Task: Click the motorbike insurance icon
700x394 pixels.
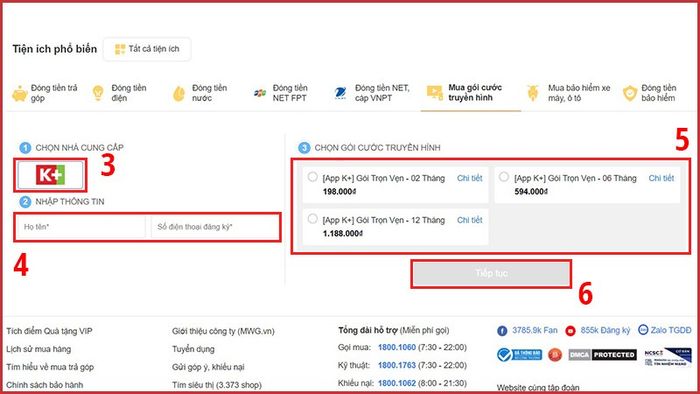Action: [533, 93]
